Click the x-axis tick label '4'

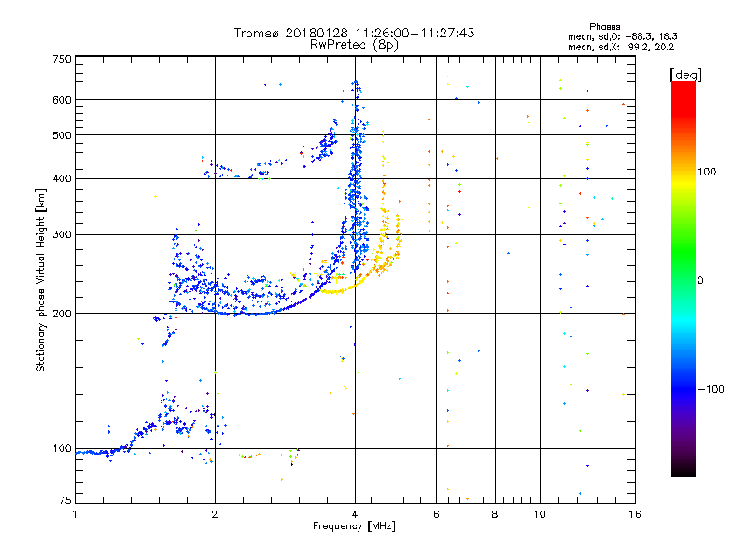[355, 514]
